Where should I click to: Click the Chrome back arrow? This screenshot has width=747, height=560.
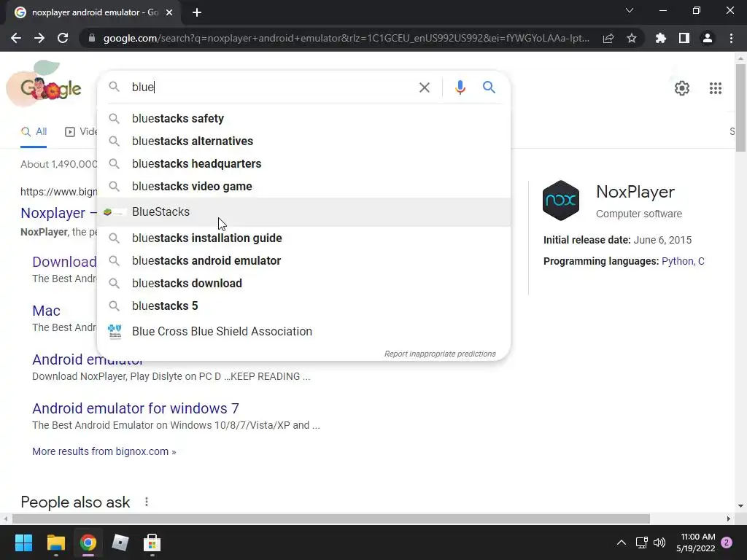click(x=16, y=38)
